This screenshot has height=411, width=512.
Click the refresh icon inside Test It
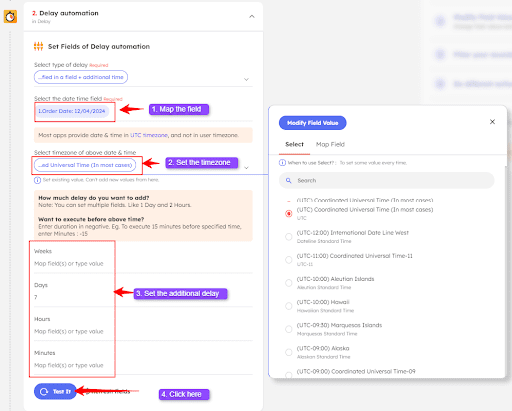(x=44, y=391)
